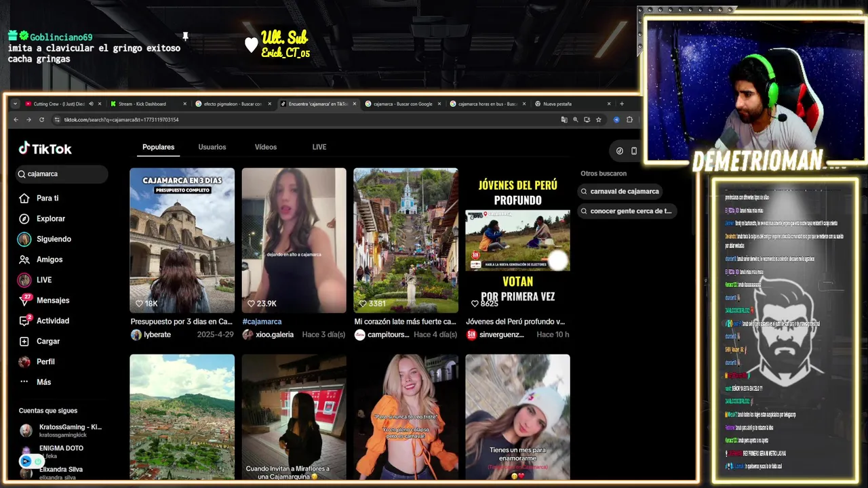Click the browser forward arrow
Image resolution: width=868 pixels, height=488 pixels.
coord(28,119)
